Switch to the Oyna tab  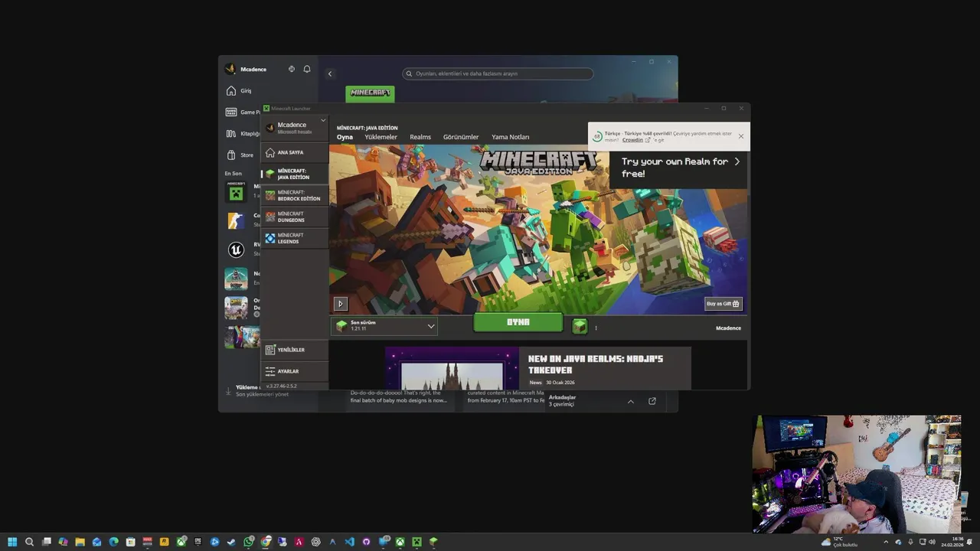point(345,137)
